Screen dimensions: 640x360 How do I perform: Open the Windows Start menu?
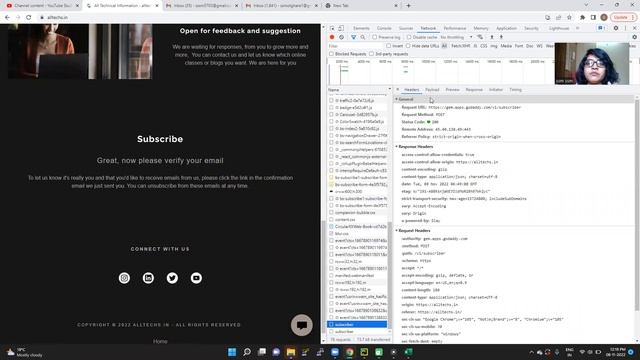coord(232,352)
